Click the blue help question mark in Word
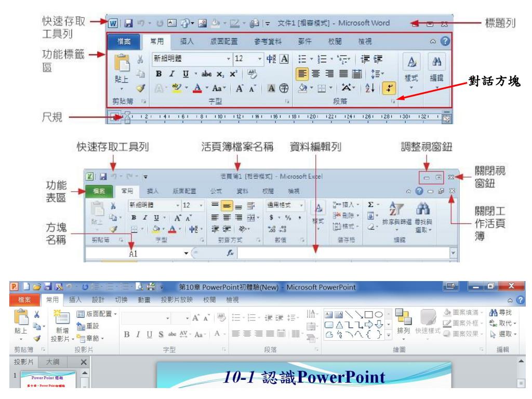Screen dimensions: 532x399 [445, 41]
